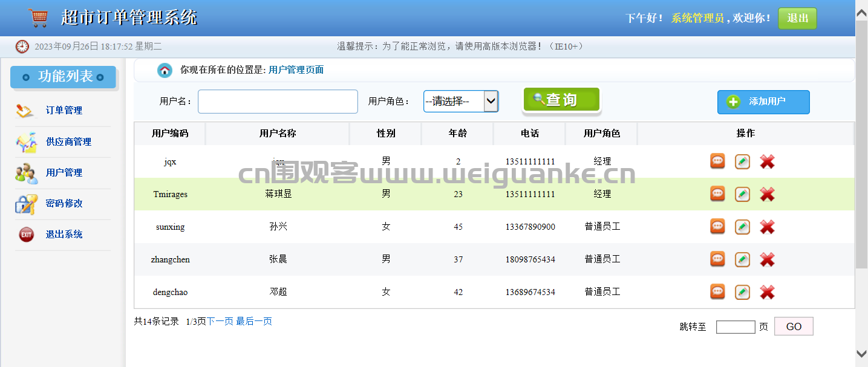Open 密码修改 menu item

(64, 204)
